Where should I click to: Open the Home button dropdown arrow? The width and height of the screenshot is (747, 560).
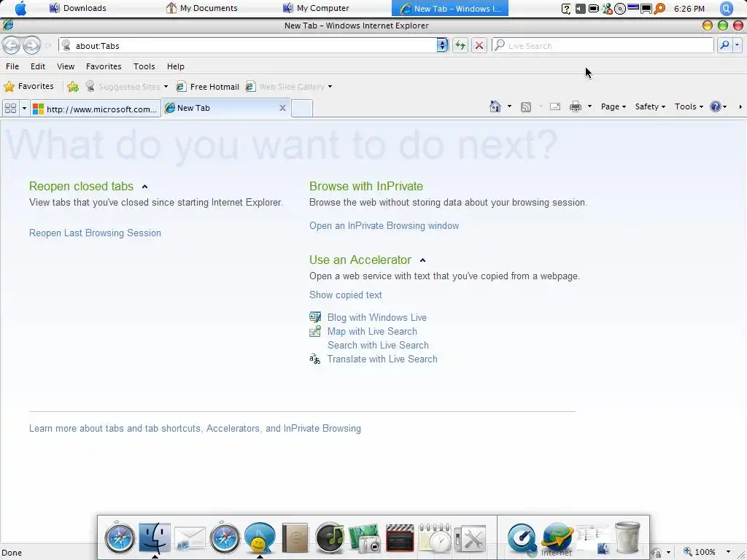tap(509, 106)
